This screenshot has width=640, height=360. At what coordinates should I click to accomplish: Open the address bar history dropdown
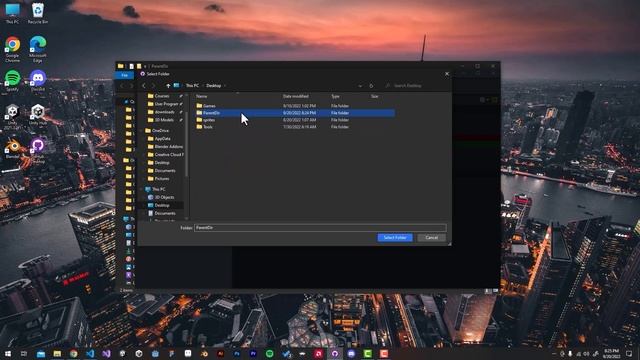tap(360, 86)
